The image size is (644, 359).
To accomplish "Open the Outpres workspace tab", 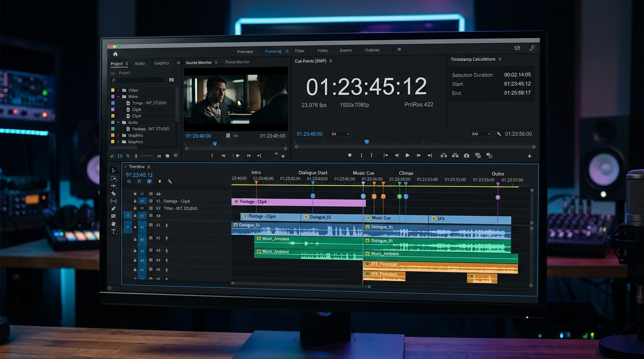I will [372, 50].
